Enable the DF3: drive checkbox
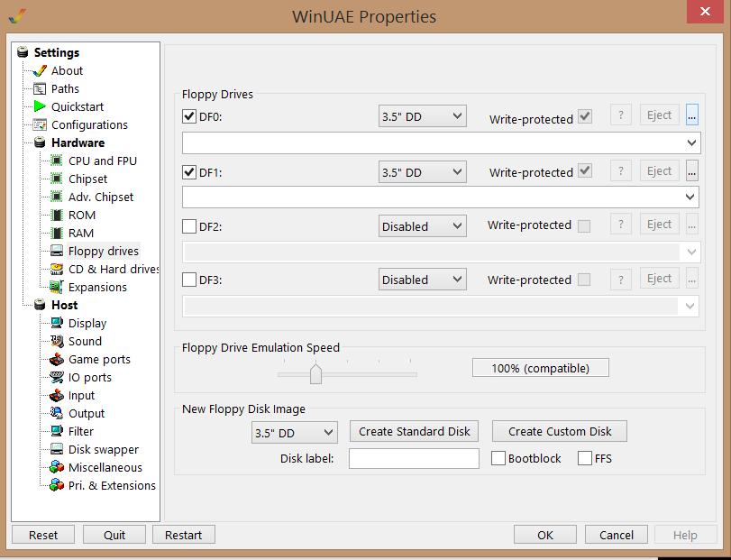This screenshot has height=560, width=731. pos(188,280)
